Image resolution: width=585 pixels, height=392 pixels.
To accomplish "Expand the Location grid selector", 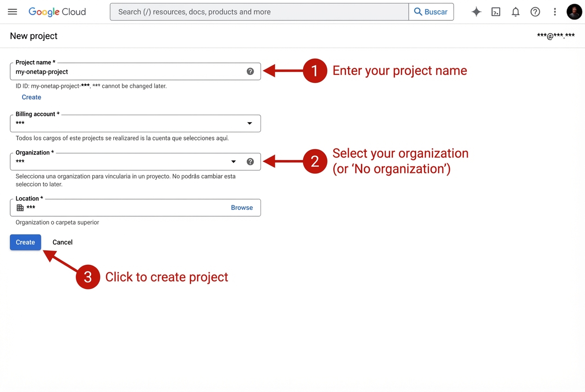I will click(x=20, y=208).
